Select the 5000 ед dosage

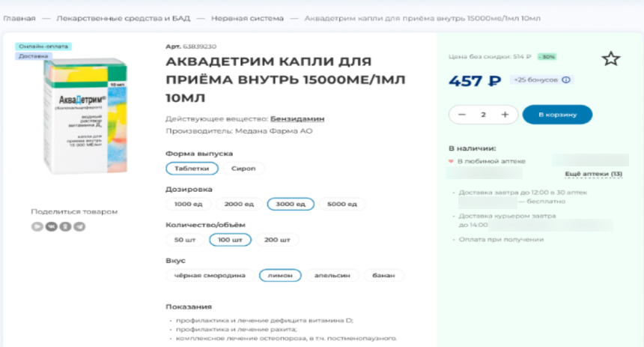[343, 204]
